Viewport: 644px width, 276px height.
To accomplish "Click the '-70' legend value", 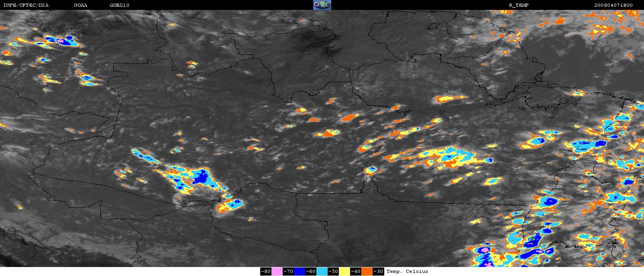I will click(288, 272).
